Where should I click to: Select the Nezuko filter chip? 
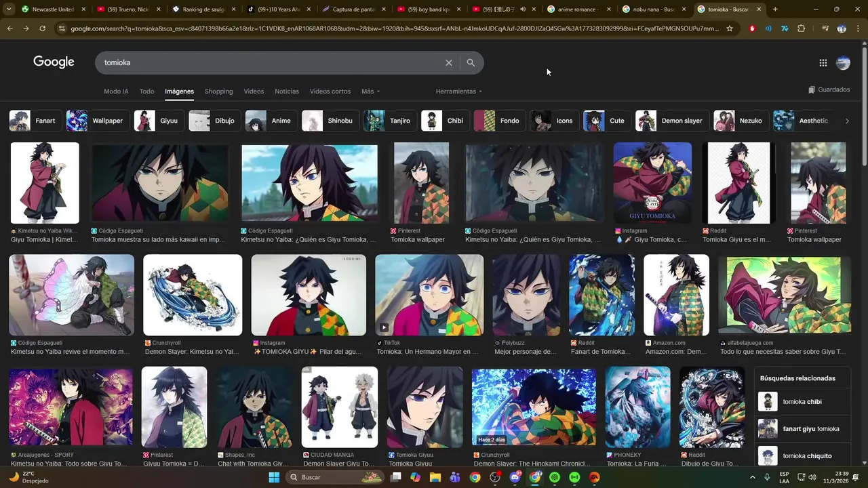(741, 121)
